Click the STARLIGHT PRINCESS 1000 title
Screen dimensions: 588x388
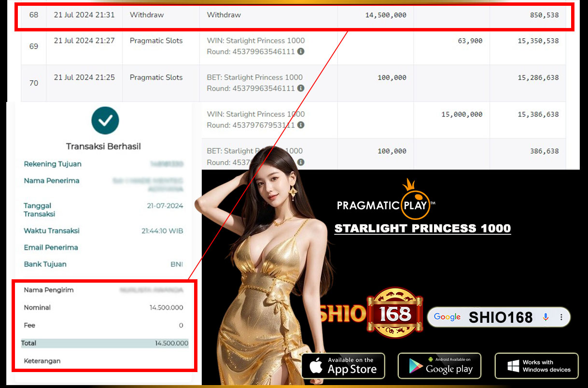coord(422,229)
